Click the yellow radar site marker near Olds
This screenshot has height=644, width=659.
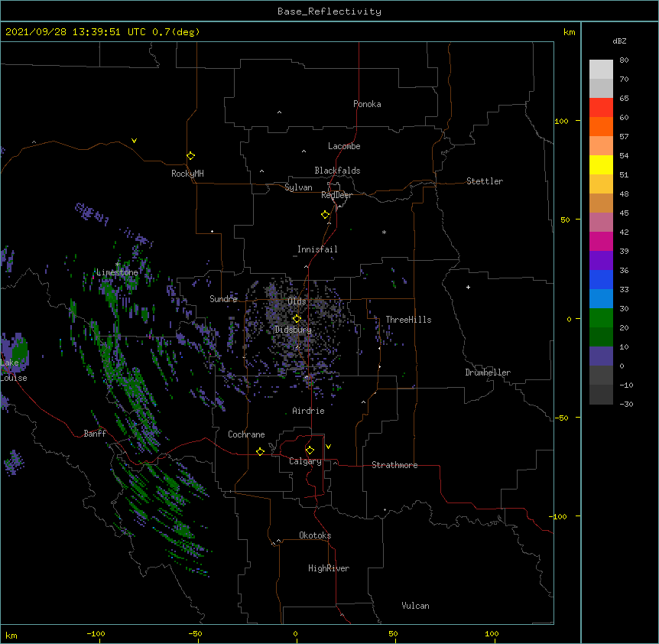[297, 319]
